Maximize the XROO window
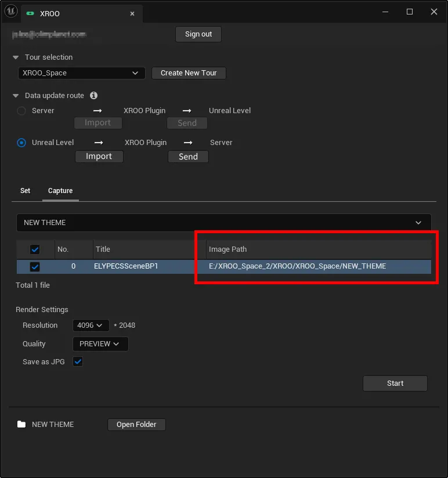 click(x=410, y=12)
